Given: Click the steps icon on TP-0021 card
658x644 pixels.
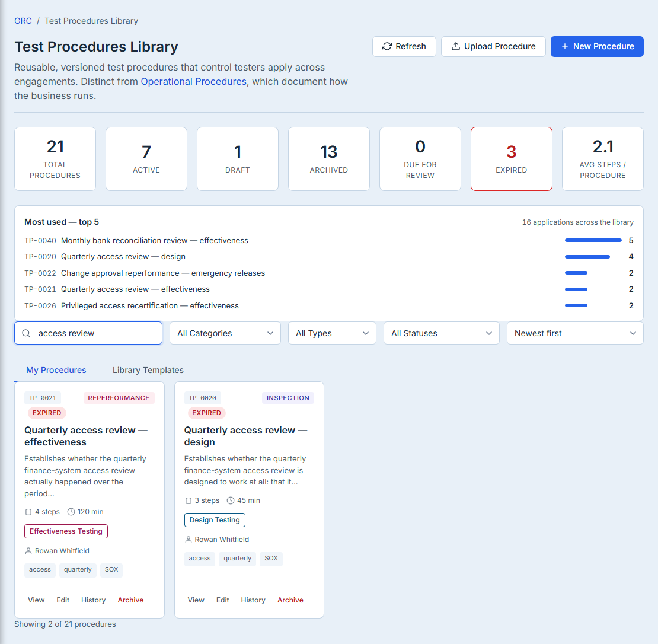Looking at the screenshot, I should (x=28, y=512).
